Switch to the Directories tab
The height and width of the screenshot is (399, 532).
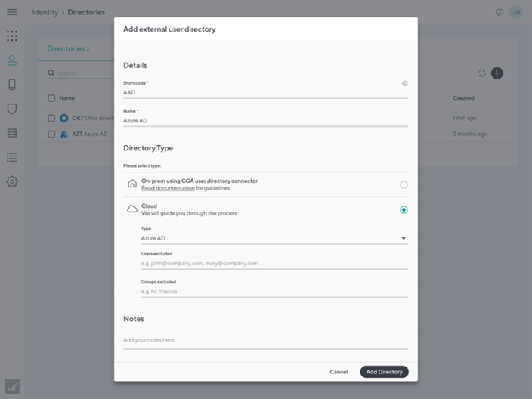pos(68,49)
